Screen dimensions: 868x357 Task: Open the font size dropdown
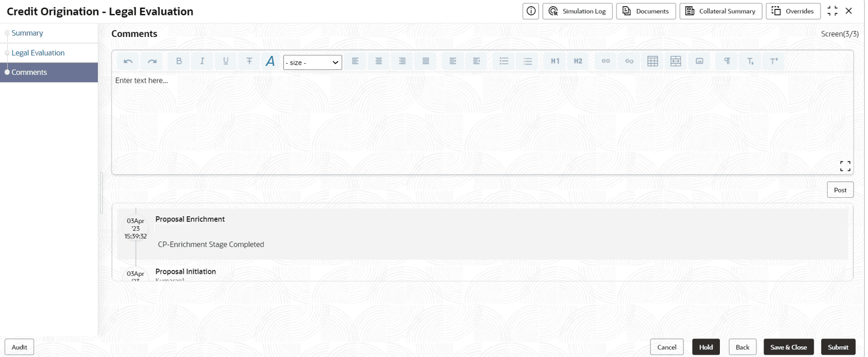tap(312, 63)
